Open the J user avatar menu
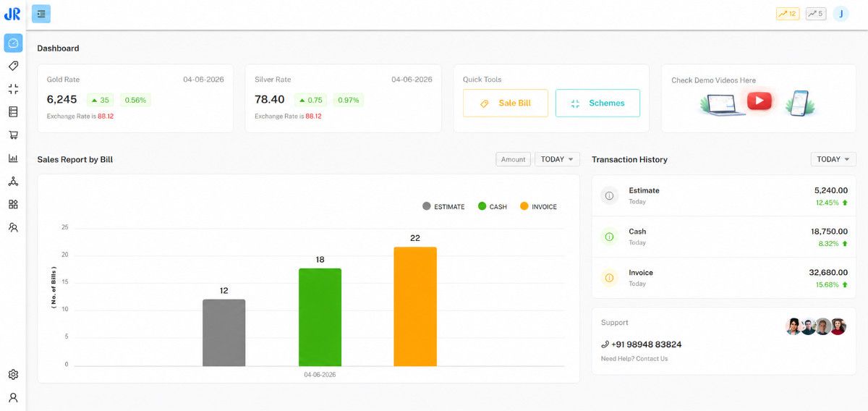 [841, 14]
